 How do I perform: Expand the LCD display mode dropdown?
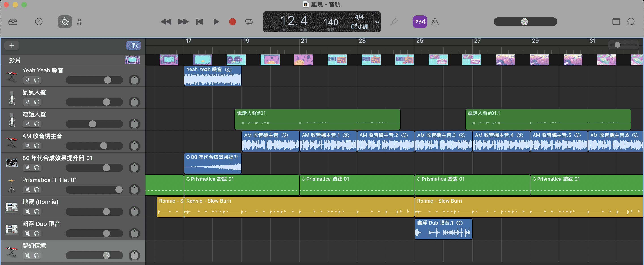coord(377,22)
